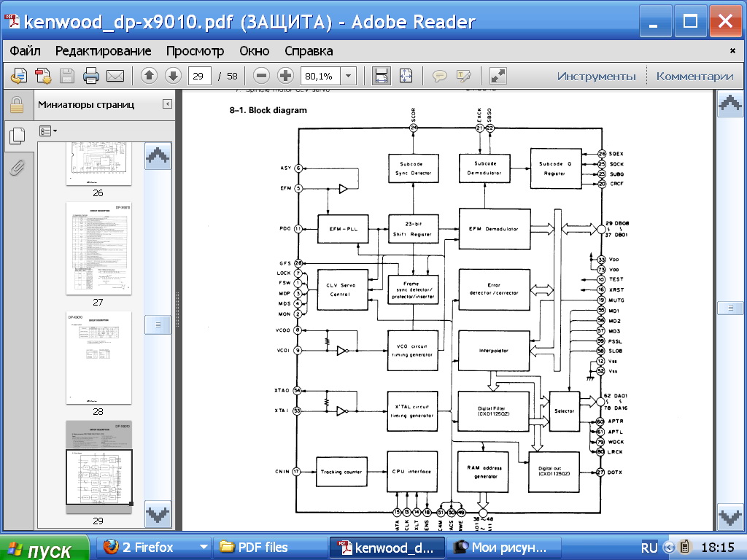This screenshot has height=560, width=747.
Task: Select the page 27 thumbnail
Action: point(98,249)
